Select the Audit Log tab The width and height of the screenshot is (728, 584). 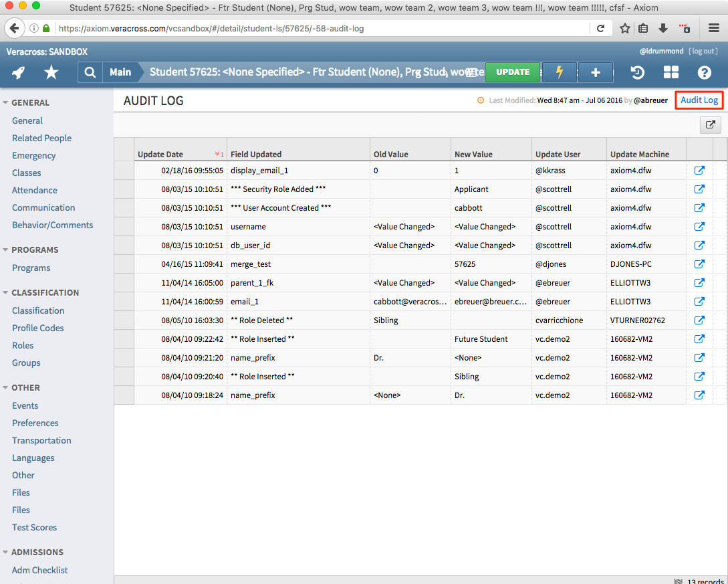(699, 100)
